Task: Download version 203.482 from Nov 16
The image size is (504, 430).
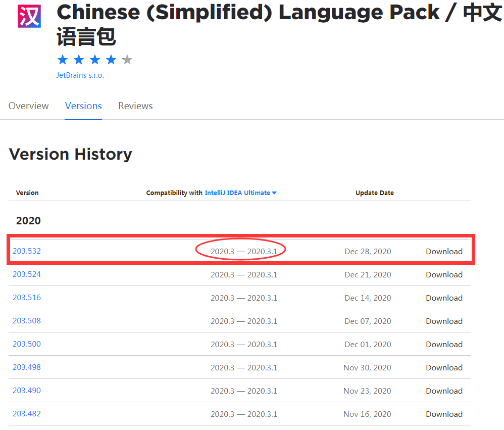Action: (444, 414)
